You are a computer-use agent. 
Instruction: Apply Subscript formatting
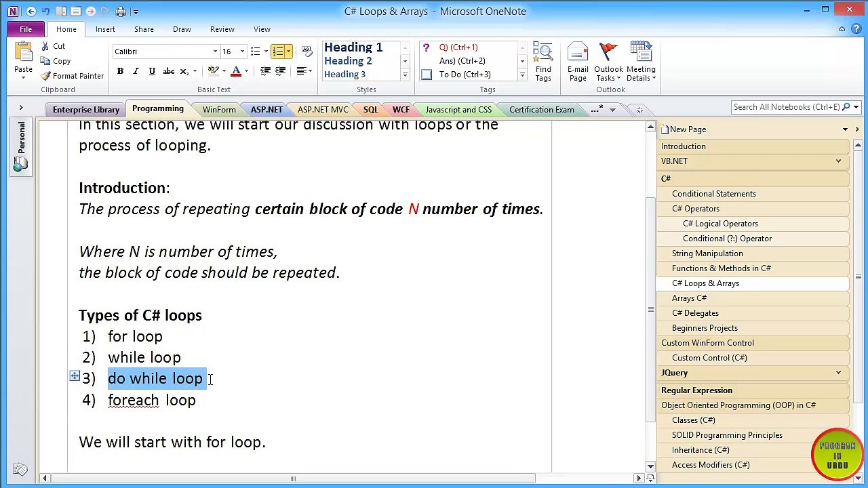coord(184,71)
